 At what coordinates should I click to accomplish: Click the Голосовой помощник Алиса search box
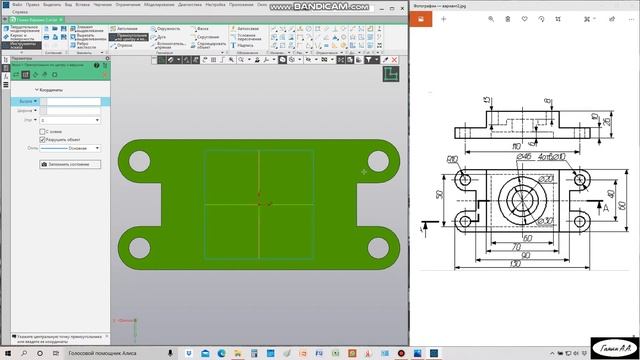tap(120, 353)
